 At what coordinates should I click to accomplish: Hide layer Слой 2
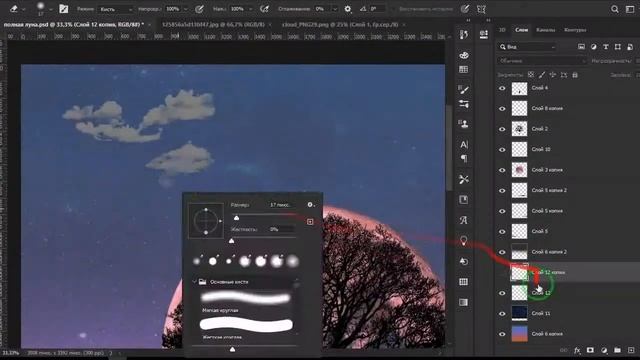(x=502, y=129)
